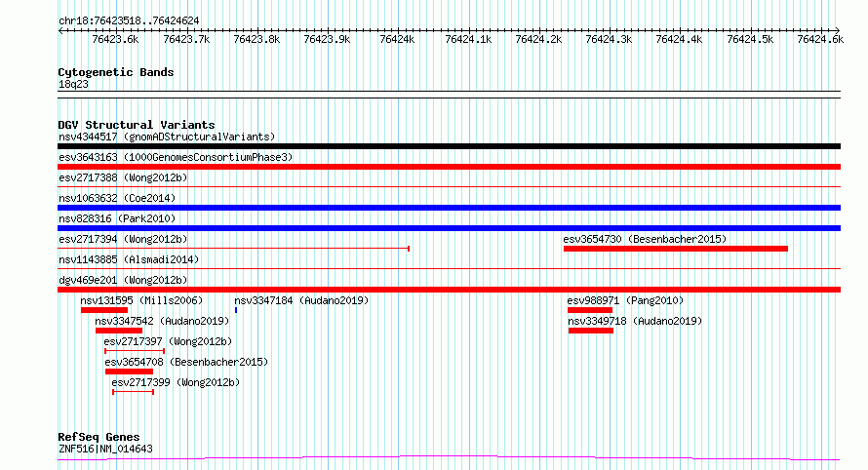Open variant nsv3347184 (Audano2019) label
The image size is (868, 470).
tap(301, 300)
